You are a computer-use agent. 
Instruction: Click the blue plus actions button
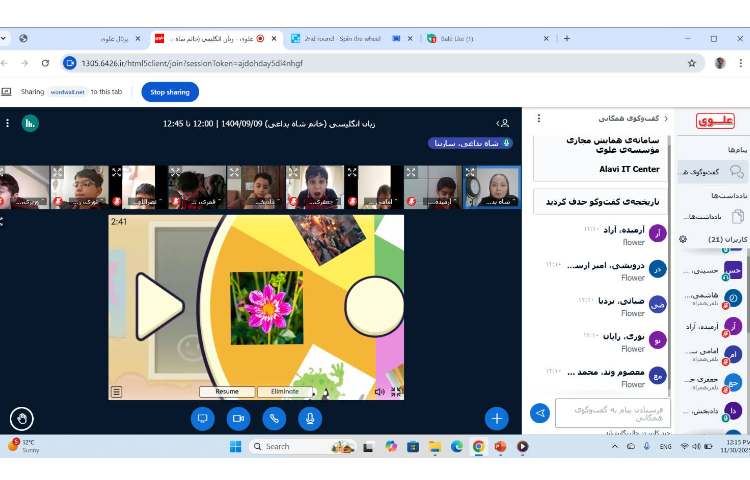pyautogui.click(x=496, y=418)
